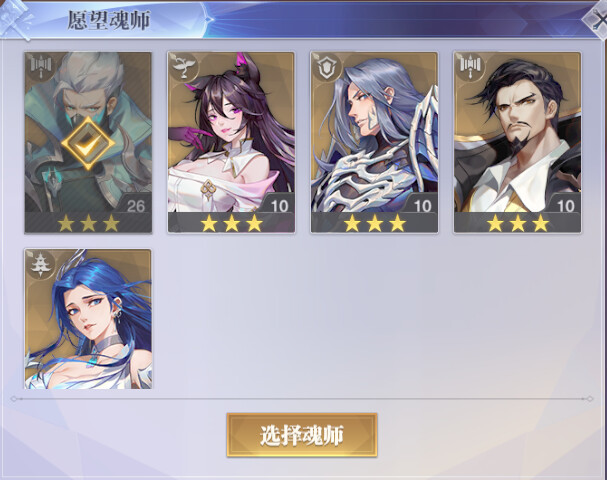The image size is (607, 480).
Task: Select the fox-eared dark-haired girl card
Action: pos(231,142)
